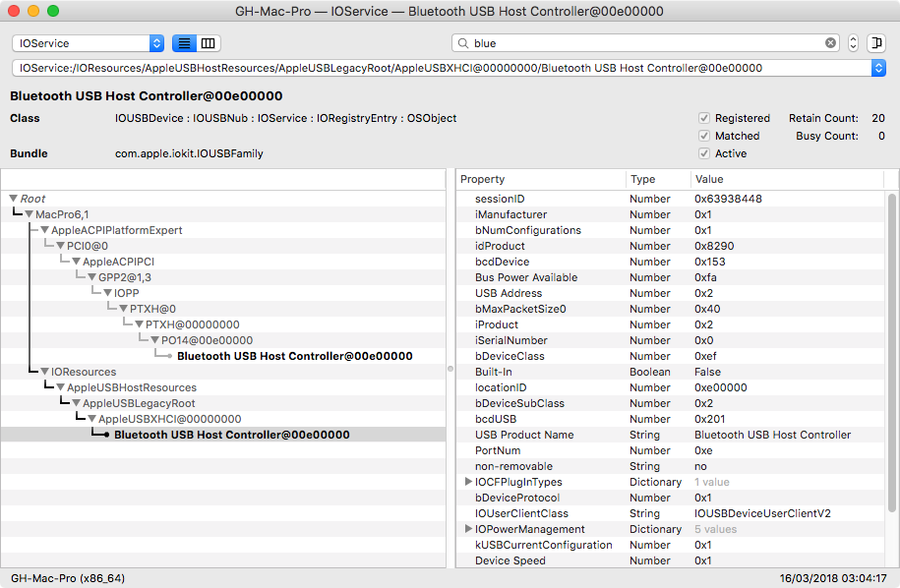Select the non-removable property row
The image size is (900, 588).
(671, 466)
